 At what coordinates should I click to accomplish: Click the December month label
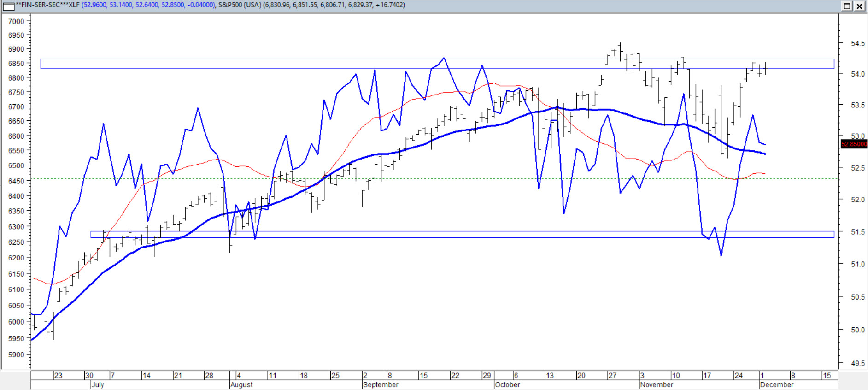point(777,385)
